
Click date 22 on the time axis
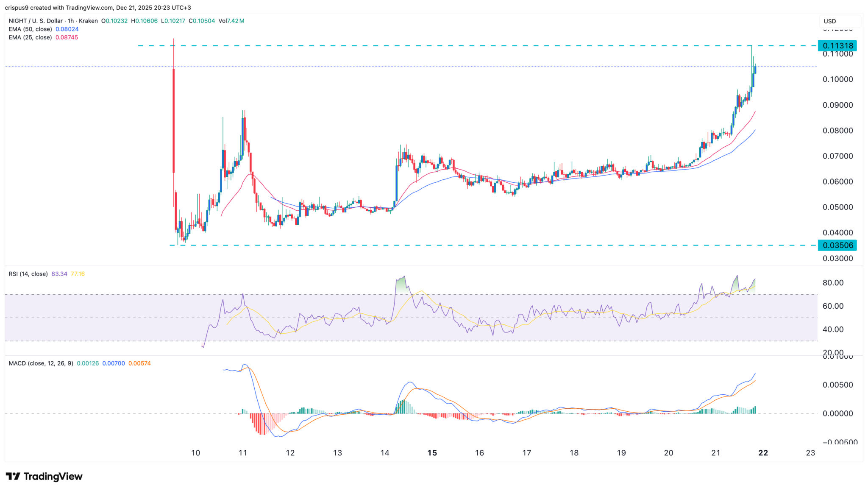tap(763, 453)
